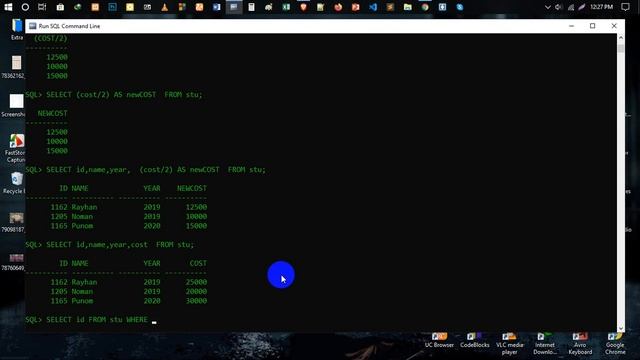Open the Windows Start menu
This screenshot has height=360, width=640.
8,7
